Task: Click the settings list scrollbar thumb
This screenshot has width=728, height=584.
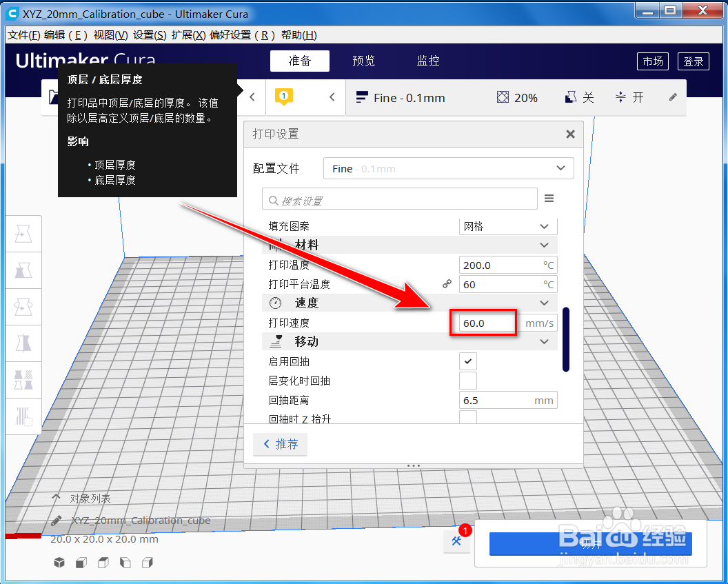Action: [x=565, y=339]
